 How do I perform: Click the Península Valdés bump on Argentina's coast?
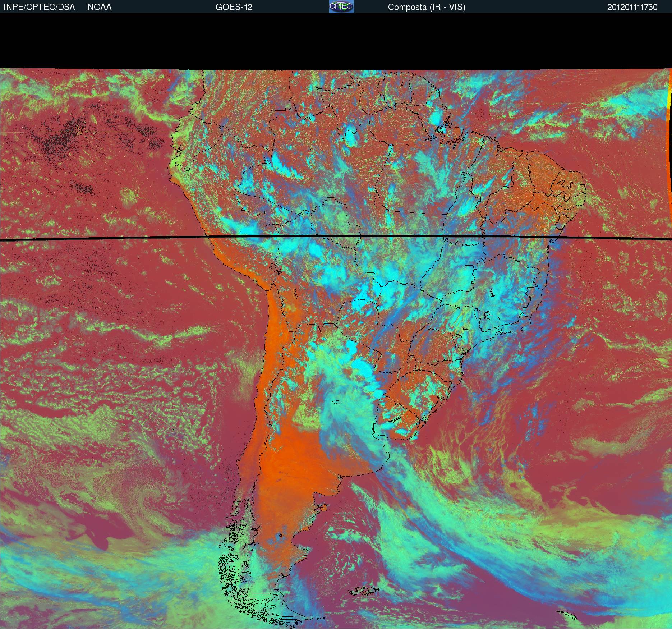click(324, 508)
